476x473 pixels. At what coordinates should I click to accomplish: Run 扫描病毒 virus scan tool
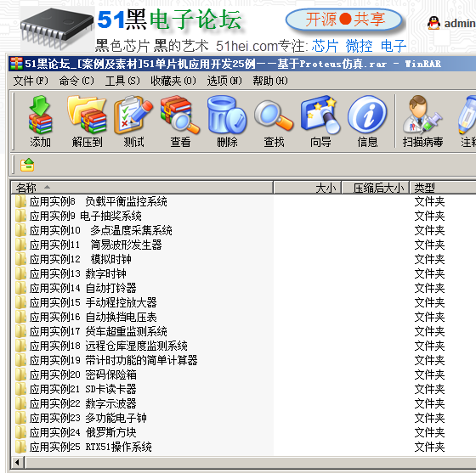(x=423, y=121)
